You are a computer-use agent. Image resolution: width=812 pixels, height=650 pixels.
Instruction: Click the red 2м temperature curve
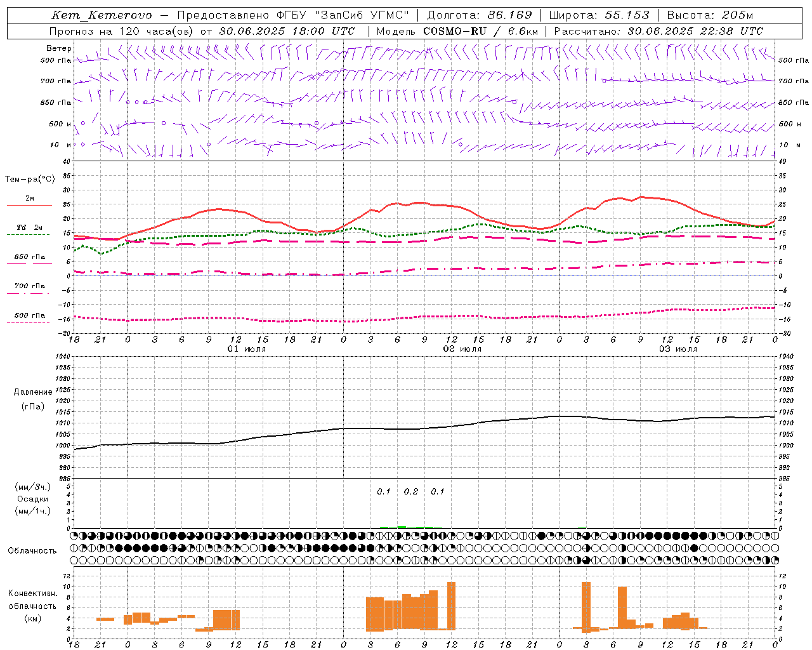coord(425,203)
